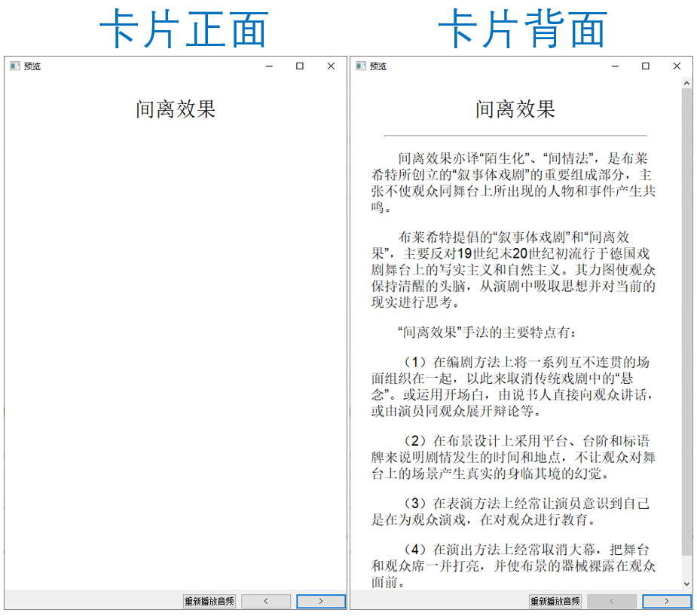Maximize the left preview window
This screenshot has height=616, width=697.
coord(300,66)
